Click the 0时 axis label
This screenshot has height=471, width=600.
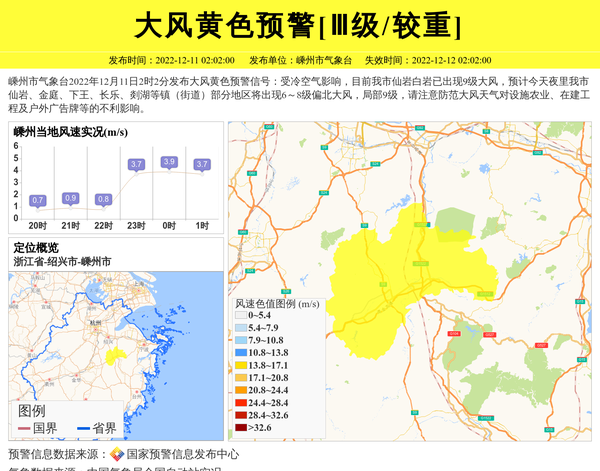click(169, 226)
